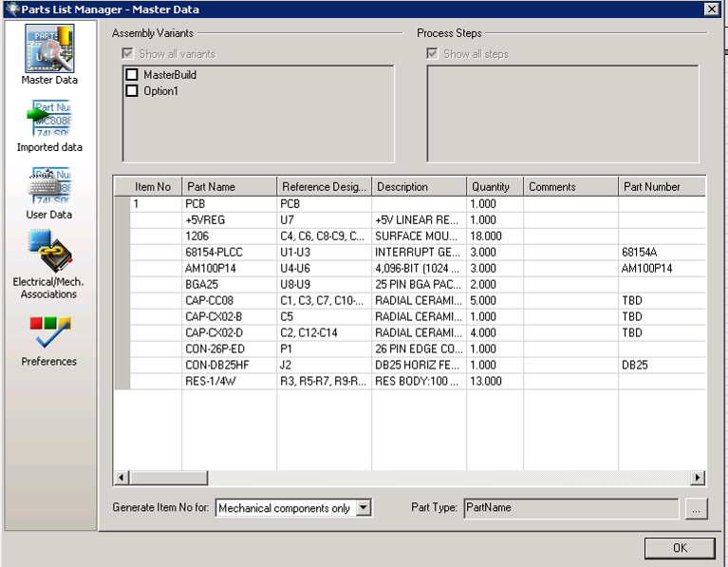728x567 pixels.
Task: Open the Master Data page icon
Action: [49, 48]
